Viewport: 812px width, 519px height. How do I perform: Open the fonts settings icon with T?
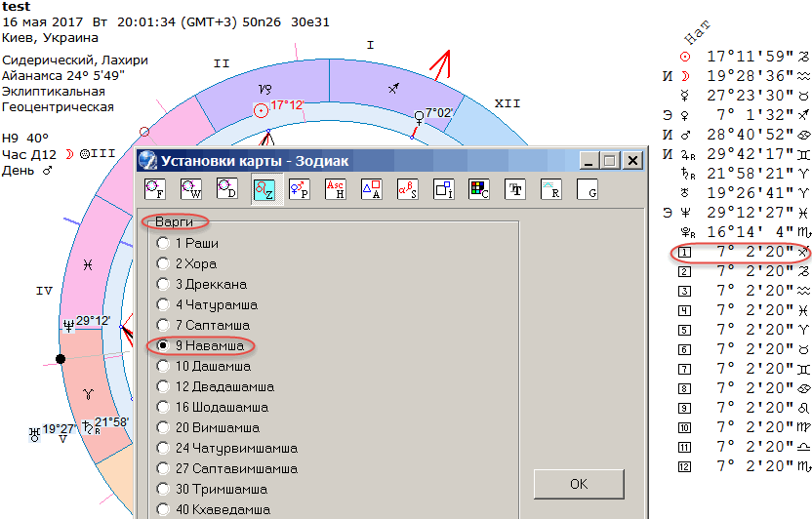point(515,189)
